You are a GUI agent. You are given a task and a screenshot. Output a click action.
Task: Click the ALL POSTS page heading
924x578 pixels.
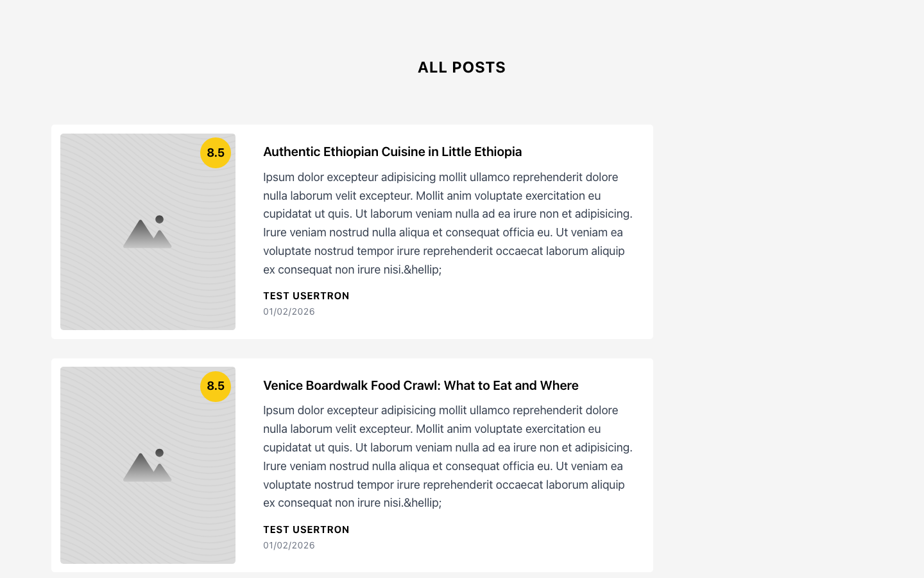pos(461,67)
